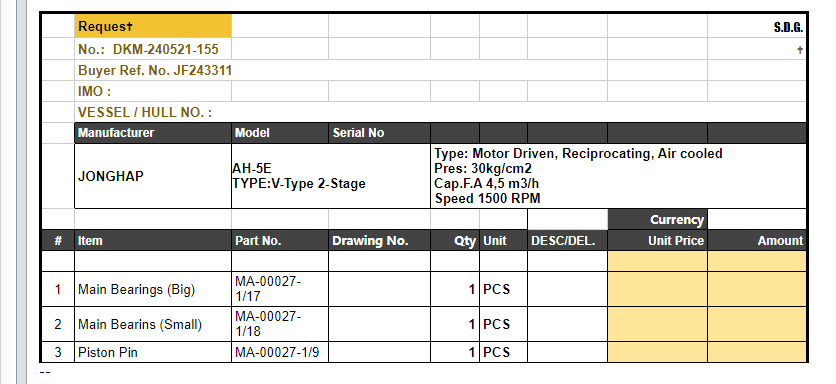The image size is (836, 384).
Task: Click part number MA-00027-1/9 cell
Action: point(280,353)
